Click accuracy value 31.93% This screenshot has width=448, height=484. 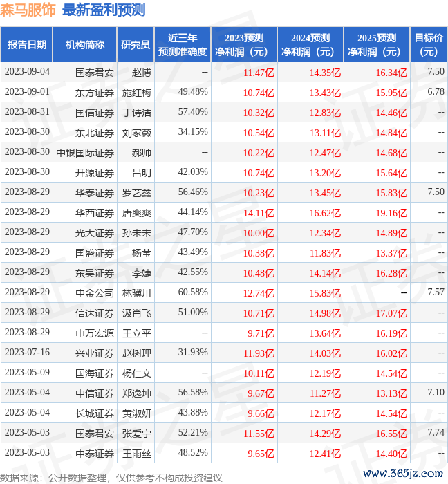point(193,352)
